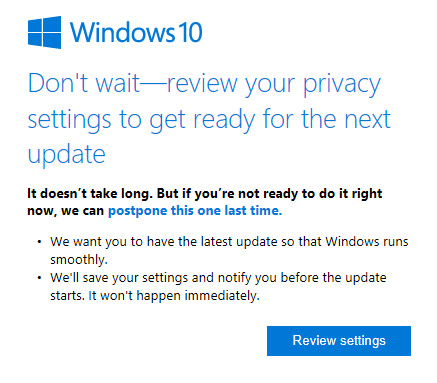Click the word 'privacy' in the heading
Screen dimensions: 437x383
(342, 85)
